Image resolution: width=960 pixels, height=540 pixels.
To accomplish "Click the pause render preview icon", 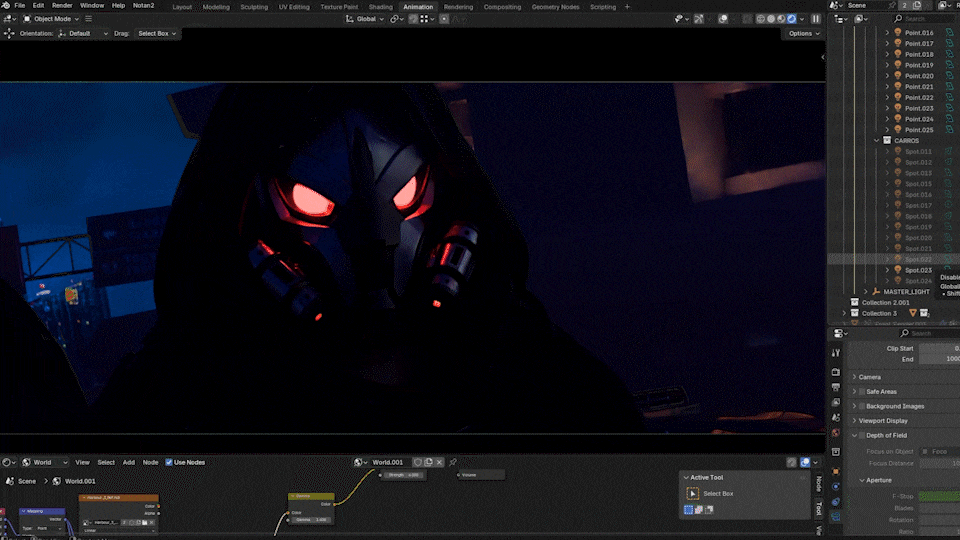I will 816,19.
